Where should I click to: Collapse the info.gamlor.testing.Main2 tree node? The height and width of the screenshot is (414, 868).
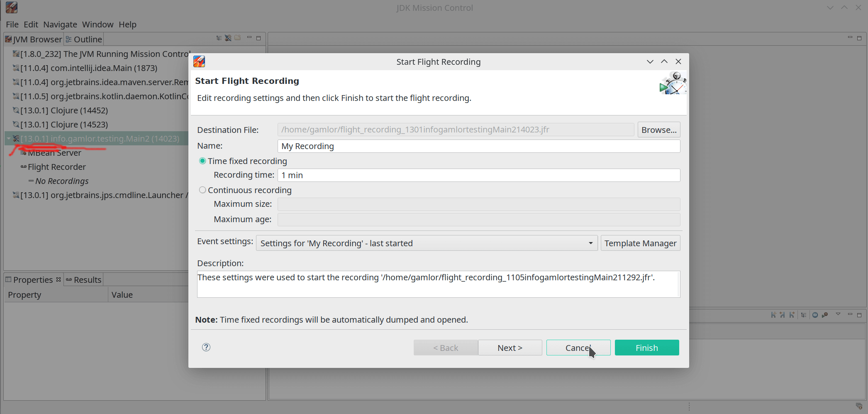[9, 139]
